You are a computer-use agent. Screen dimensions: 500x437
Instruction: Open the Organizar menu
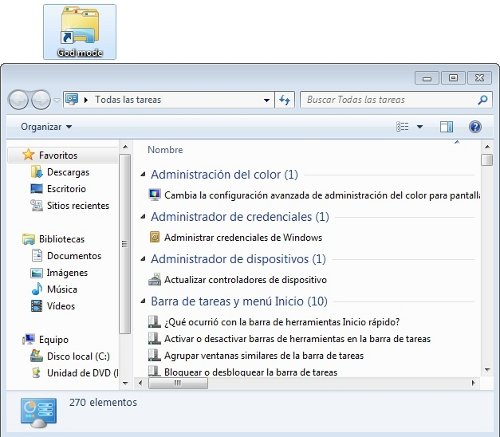click(46, 127)
